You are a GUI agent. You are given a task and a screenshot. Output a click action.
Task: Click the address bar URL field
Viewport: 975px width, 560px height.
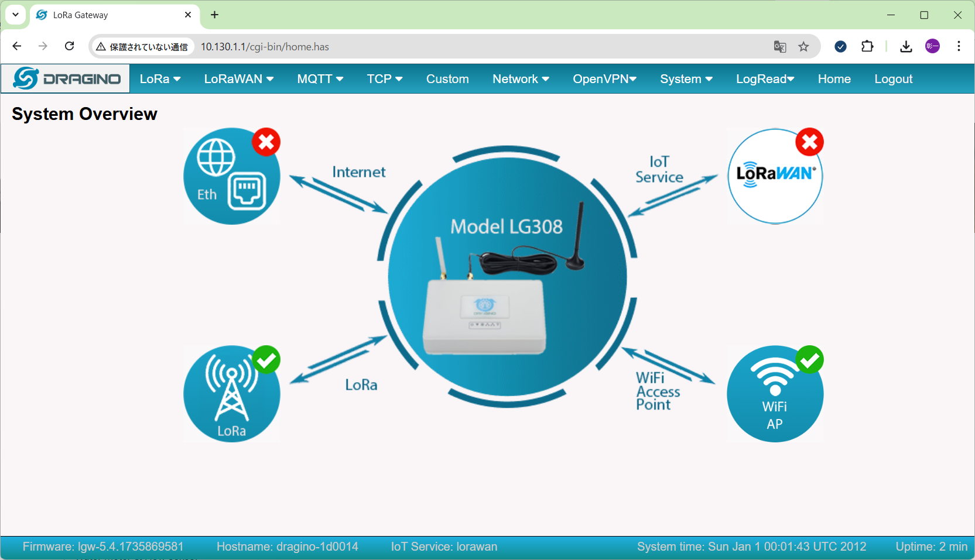click(x=468, y=47)
